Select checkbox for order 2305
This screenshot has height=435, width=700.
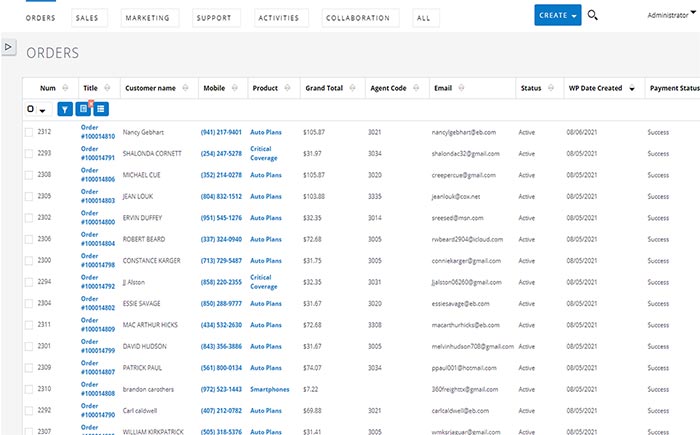29,197
